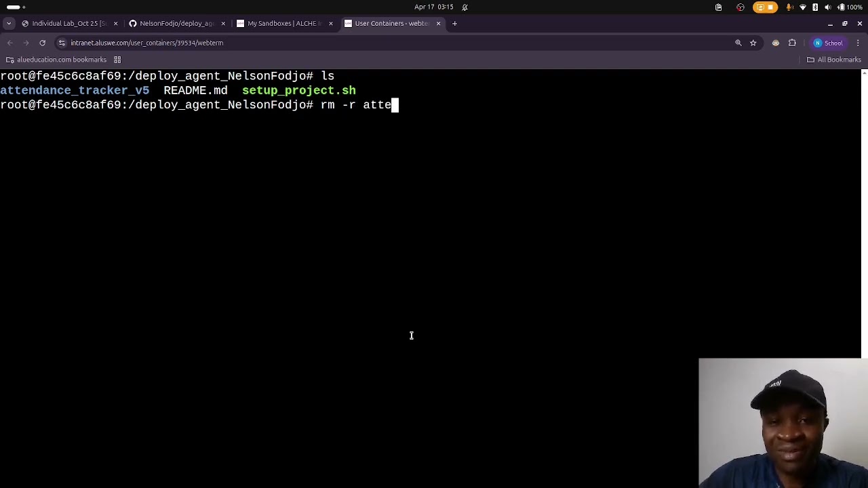868x488 pixels.
Task: Click README.md in terminal listing
Action: pyautogui.click(x=195, y=90)
